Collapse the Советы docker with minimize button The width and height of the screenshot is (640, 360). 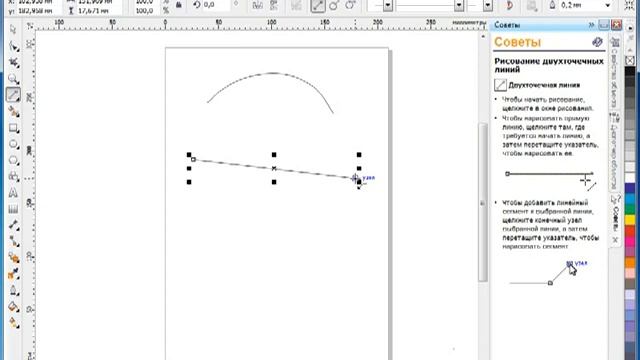[604, 25]
